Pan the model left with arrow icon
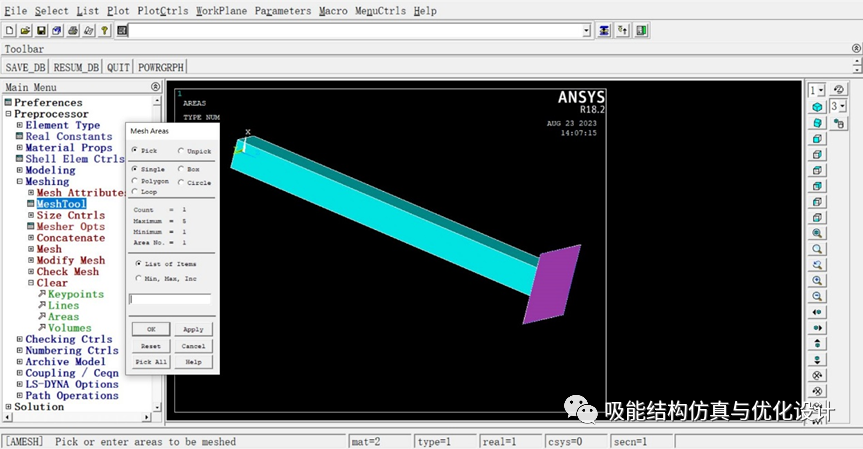The width and height of the screenshot is (863, 449). pos(817,312)
